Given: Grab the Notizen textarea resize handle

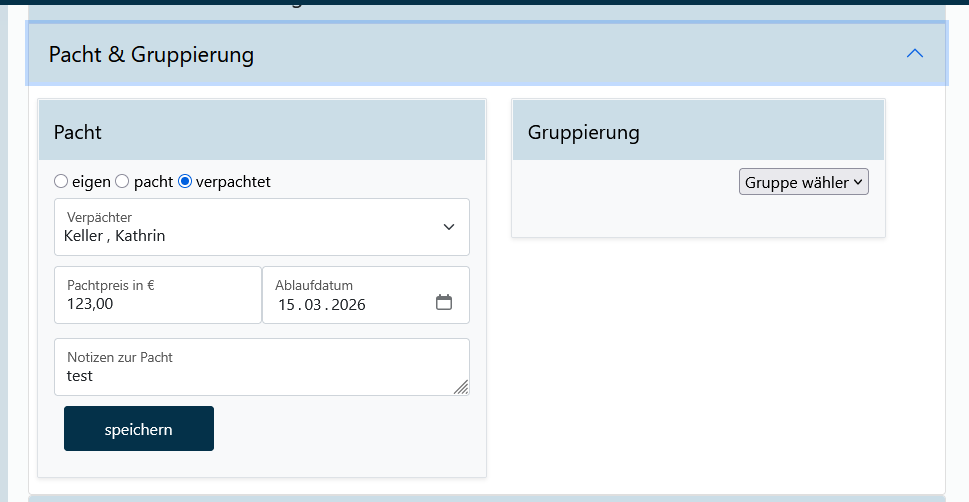Looking at the screenshot, I should click(461, 387).
